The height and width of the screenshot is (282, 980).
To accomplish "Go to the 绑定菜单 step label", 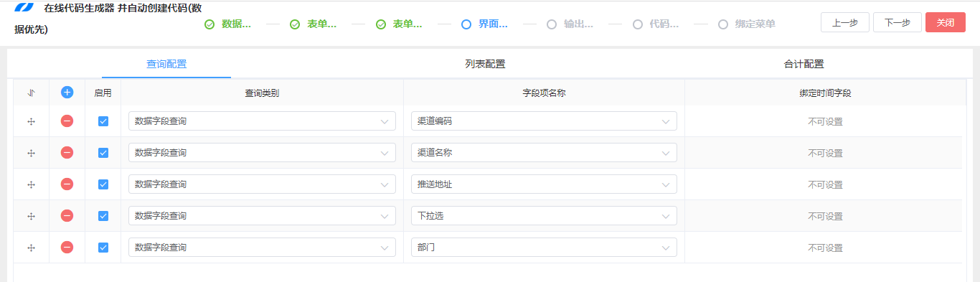I will (x=755, y=24).
